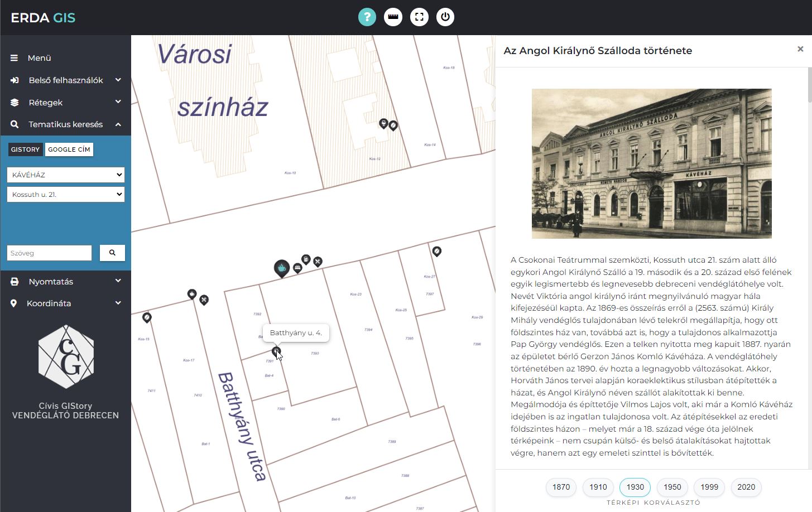Select the 2020 map year
The height and width of the screenshot is (512, 812).
tap(746, 487)
